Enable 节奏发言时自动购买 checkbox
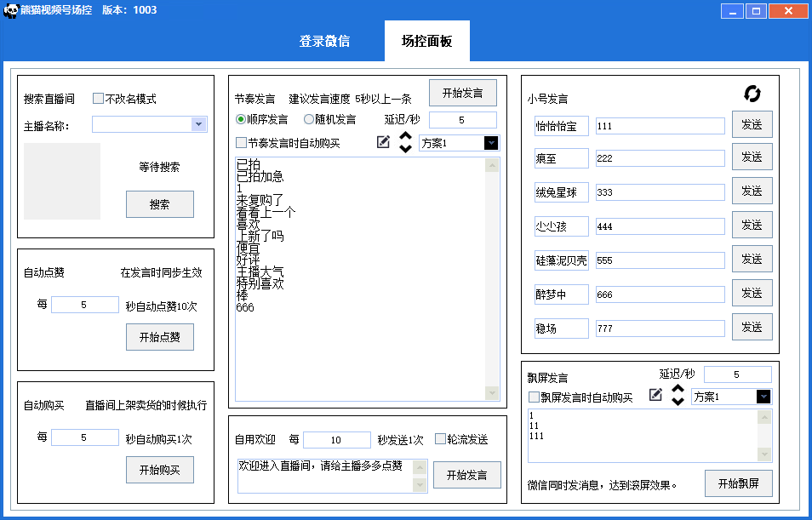 pos(242,143)
